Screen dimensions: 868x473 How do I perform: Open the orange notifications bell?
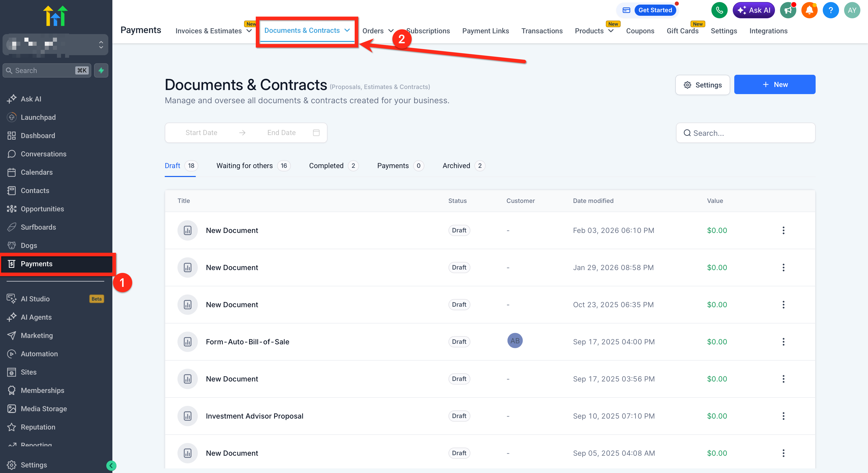tap(809, 10)
